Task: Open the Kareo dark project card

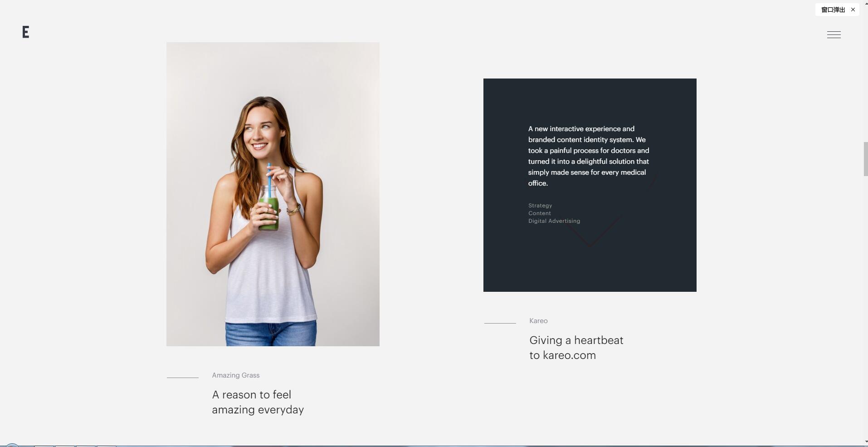Action: [590, 185]
